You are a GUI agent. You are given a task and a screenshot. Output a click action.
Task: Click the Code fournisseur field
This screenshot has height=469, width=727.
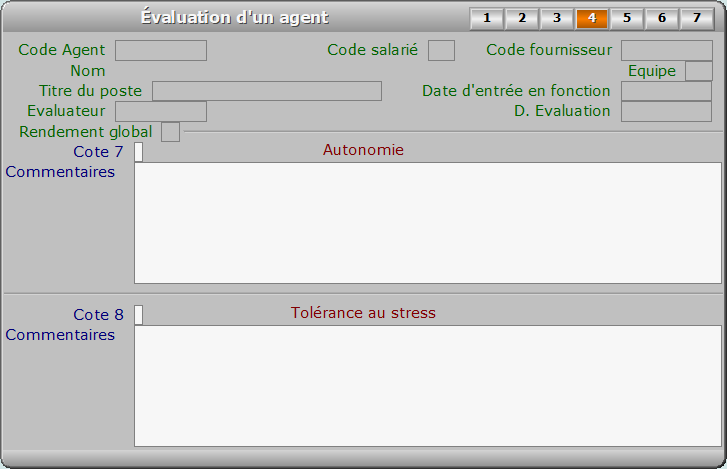pyautogui.click(x=667, y=50)
